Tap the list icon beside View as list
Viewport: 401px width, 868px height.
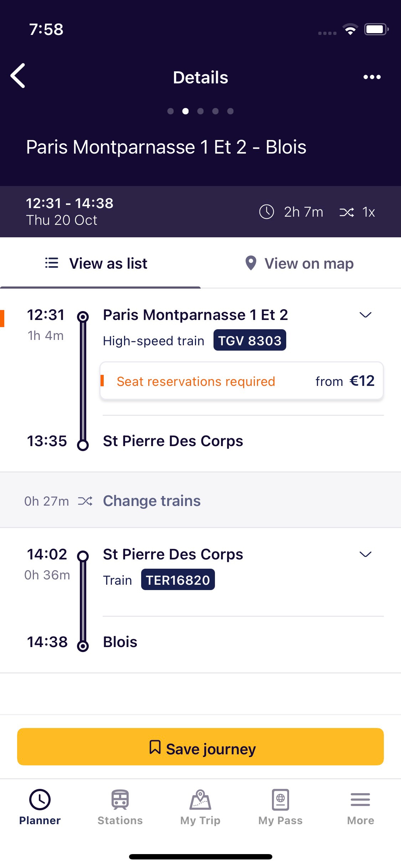(52, 263)
